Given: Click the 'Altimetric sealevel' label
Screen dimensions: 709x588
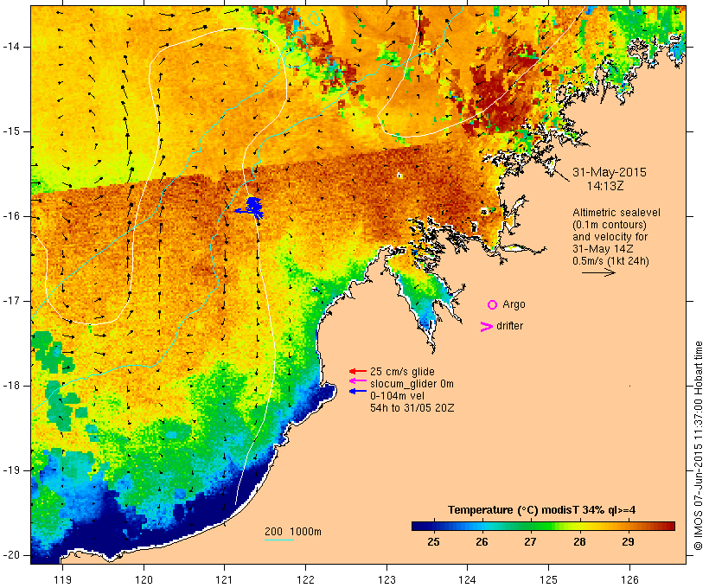Looking at the screenshot, I should coord(616,213).
